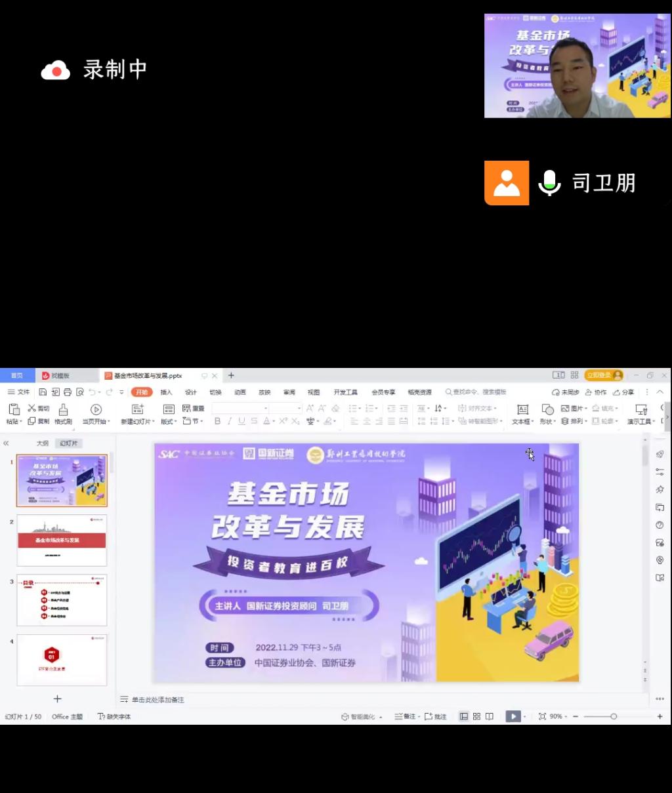Screen dimensions: 672x793
Task: Click the 立即登录 login button
Action: click(x=602, y=375)
